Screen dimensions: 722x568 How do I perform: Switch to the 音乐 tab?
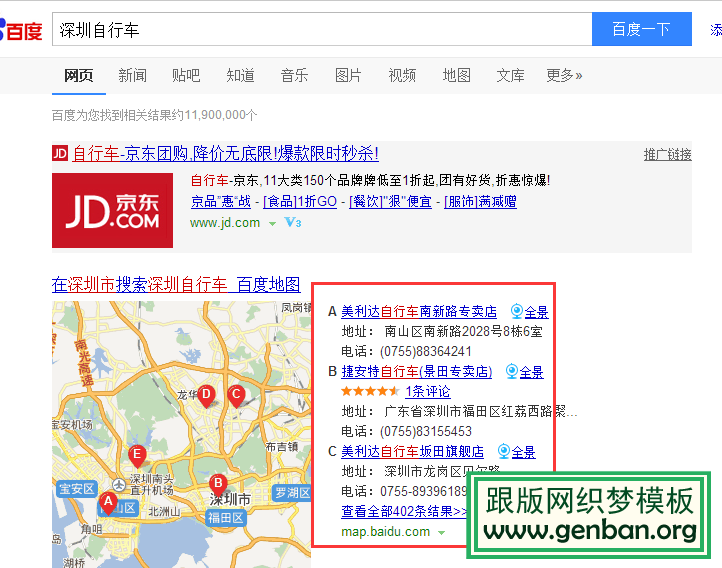pos(294,75)
